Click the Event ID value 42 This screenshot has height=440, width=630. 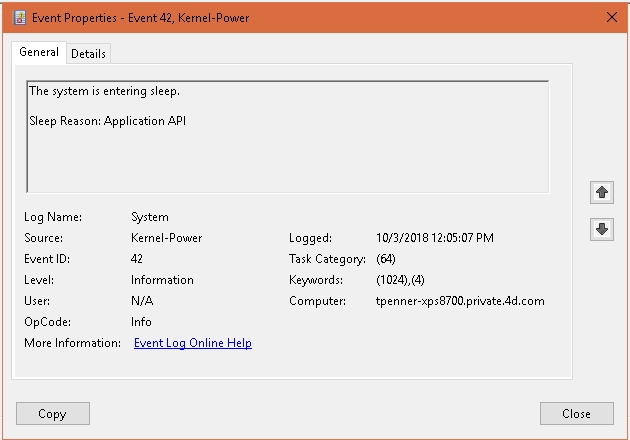(137, 259)
